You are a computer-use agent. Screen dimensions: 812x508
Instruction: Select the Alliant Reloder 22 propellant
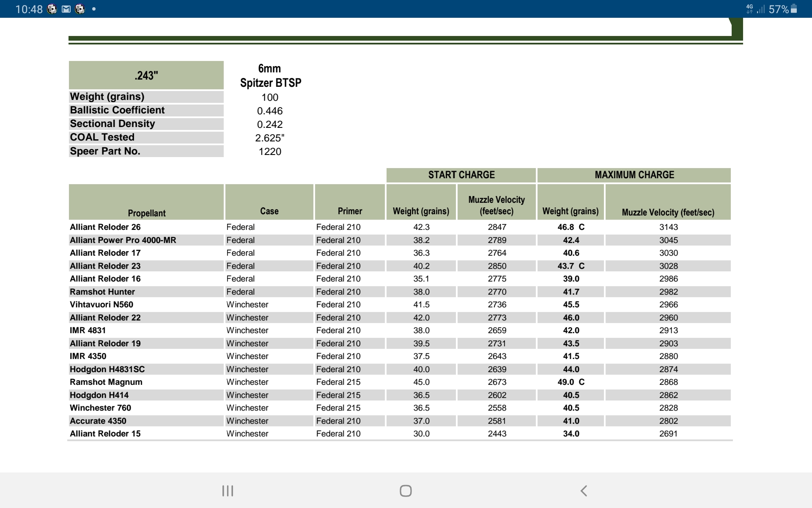105,317
